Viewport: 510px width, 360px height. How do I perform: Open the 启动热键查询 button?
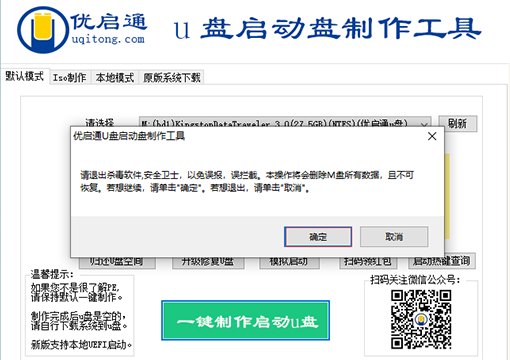click(442, 261)
